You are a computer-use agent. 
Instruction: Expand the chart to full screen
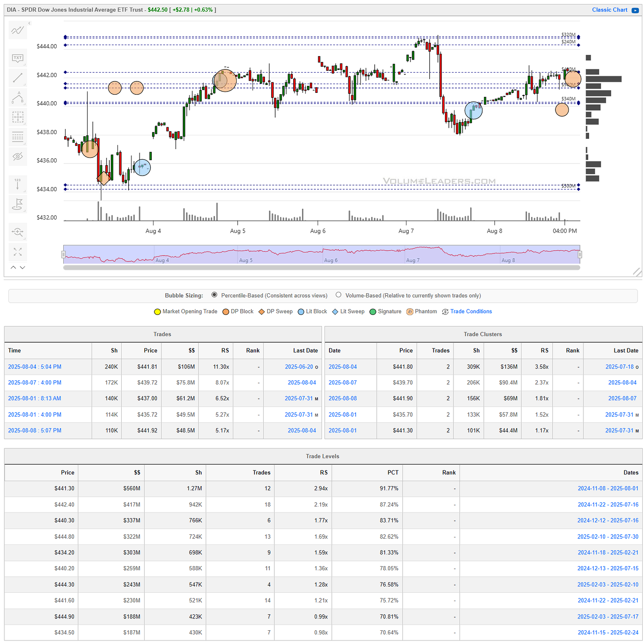click(18, 252)
